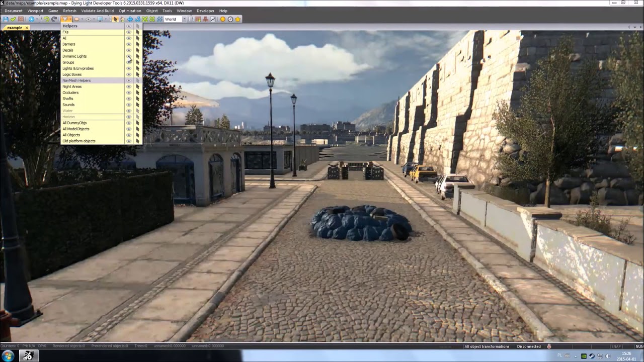Click the blue Play game icon
Image resolution: width=644 pixels, height=362 pixels.
tap(31, 19)
